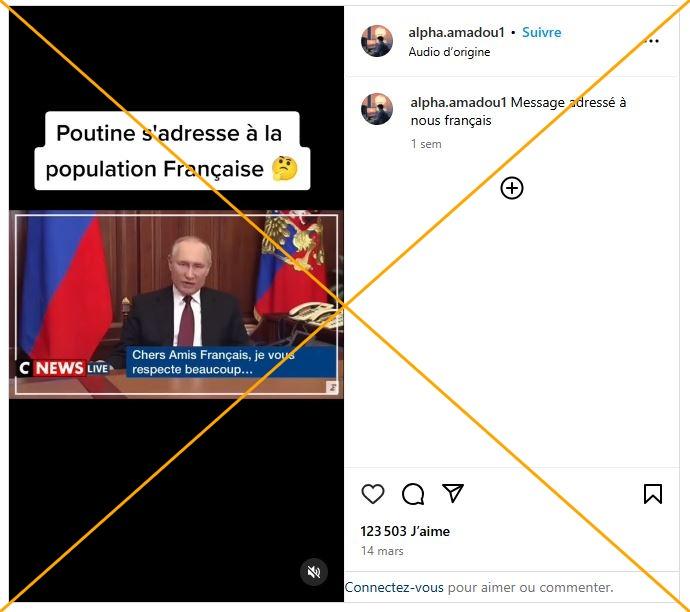The width and height of the screenshot is (690, 612).
Task: Open the caption's alpha.amadou1 avatar
Action: [377, 109]
